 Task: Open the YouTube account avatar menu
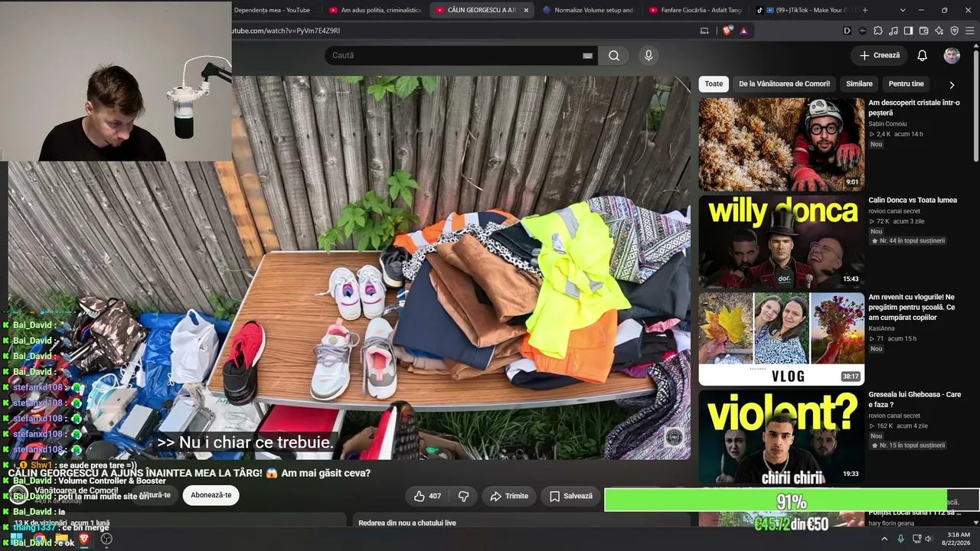[x=952, y=55]
